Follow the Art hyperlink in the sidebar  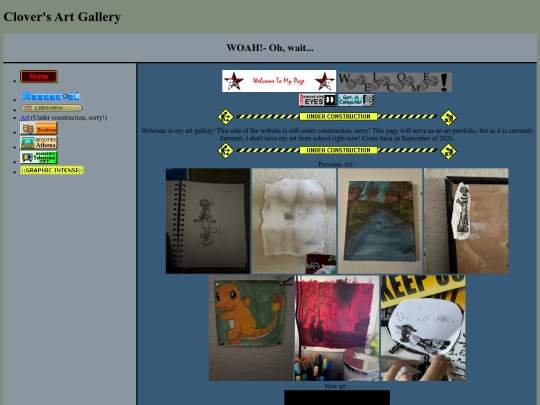[x=25, y=117]
